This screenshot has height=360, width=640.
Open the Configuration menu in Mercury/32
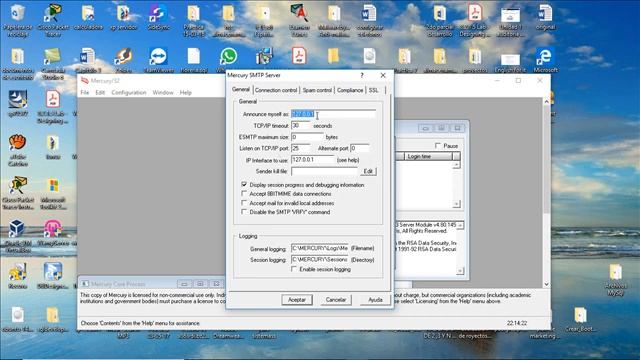129,93
